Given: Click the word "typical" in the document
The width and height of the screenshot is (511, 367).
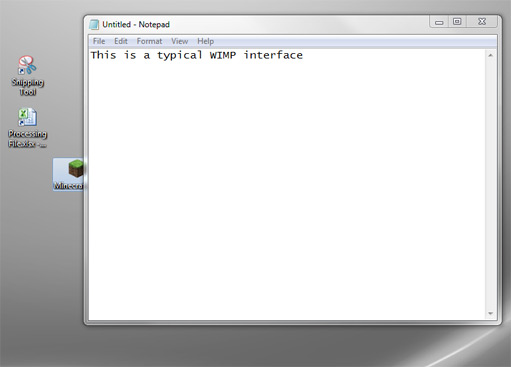Looking at the screenshot, I should coord(180,56).
